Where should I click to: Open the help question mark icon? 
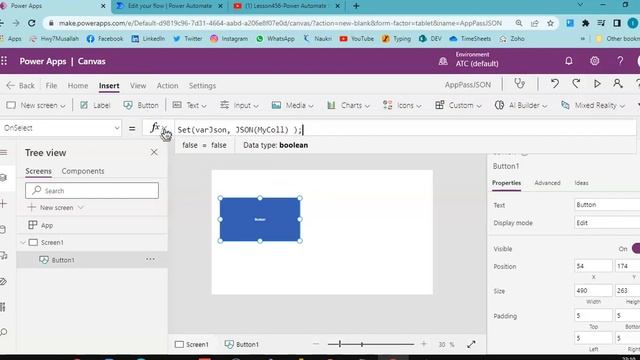620,61
